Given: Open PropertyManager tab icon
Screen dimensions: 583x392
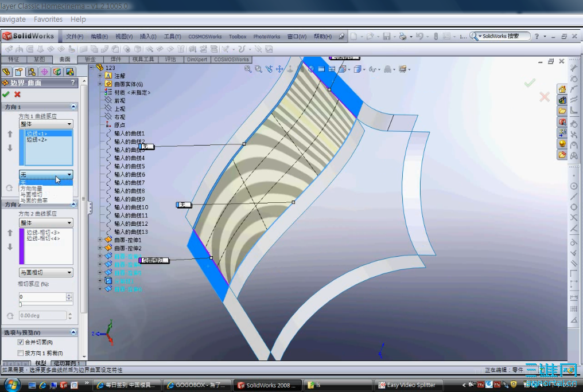Looking at the screenshot, I should coord(18,72).
